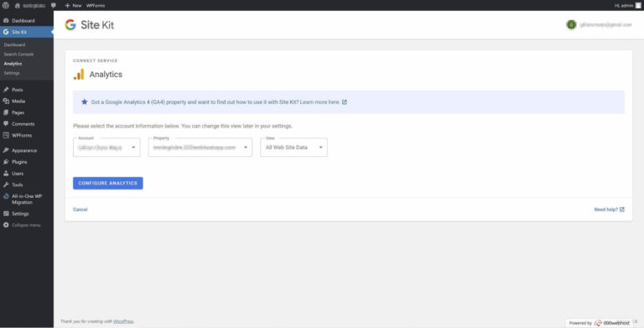Click the Configure Analytics button
The width and height of the screenshot is (644, 328).
pyautogui.click(x=108, y=184)
